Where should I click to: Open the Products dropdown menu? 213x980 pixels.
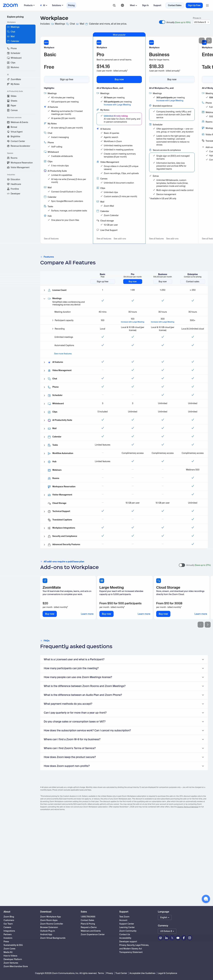point(29,5)
